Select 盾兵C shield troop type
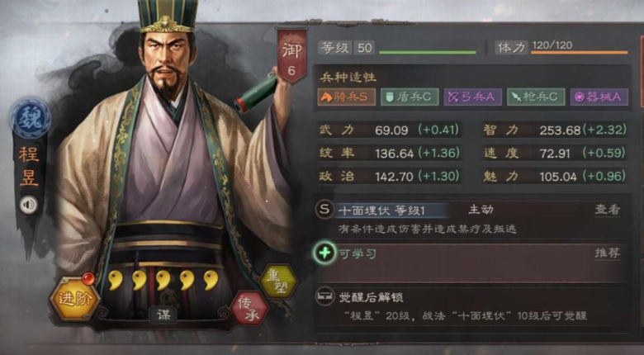Viewport: 644px width, 355px height. tap(410, 97)
